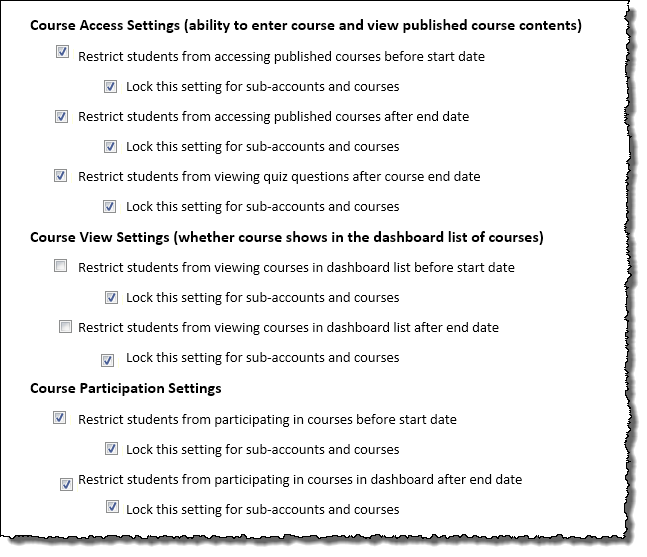
Task: Toggle lock checkbox beneath the quiz questions restriction
Action: click(x=110, y=207)
